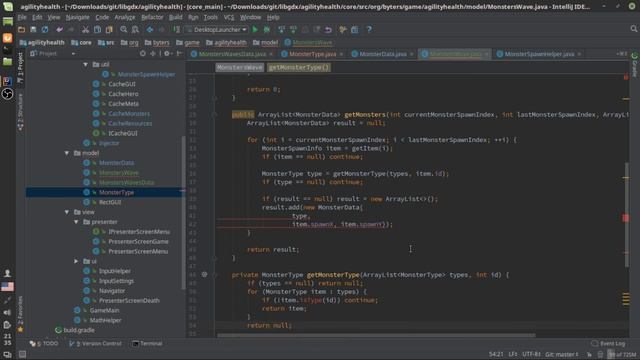
Task: Click the Copy toolbar icon
Action: tap(97, 29)
